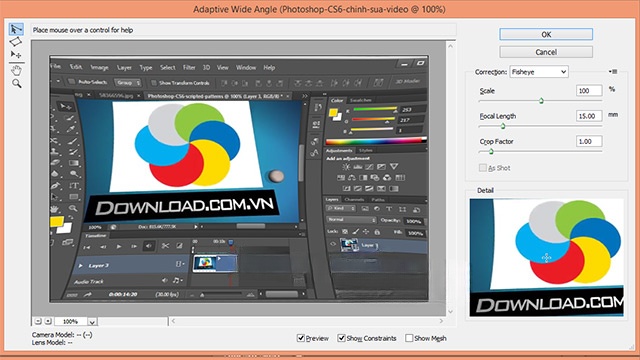Click the Focal Length slider handle
Screen dimensions: 640x360
[503, 126]
